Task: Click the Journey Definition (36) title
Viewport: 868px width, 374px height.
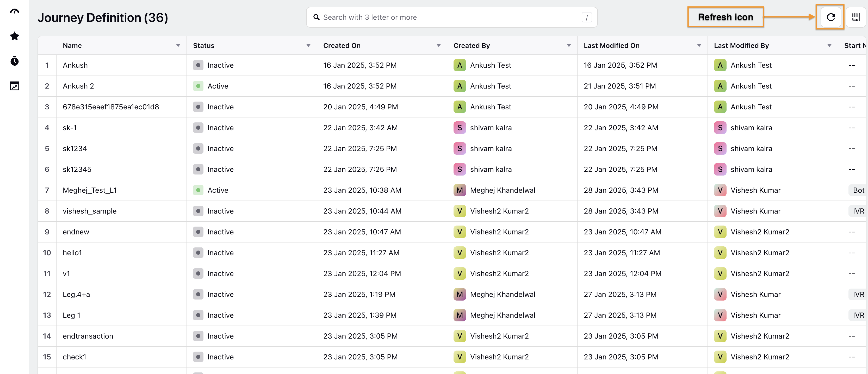Action: (x=103, y=17)
